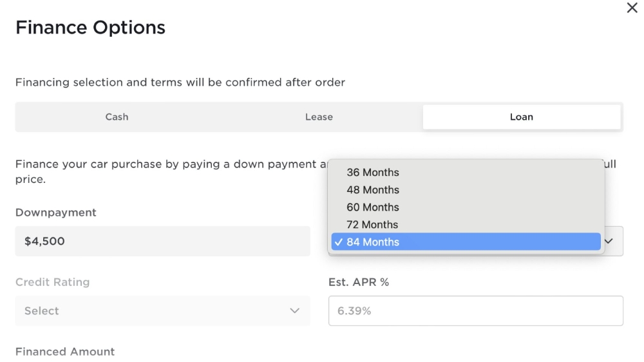The height and width of the screenshot is (362, 644).
Task: Click the Credit Rating label
Action: pos(53,282)
